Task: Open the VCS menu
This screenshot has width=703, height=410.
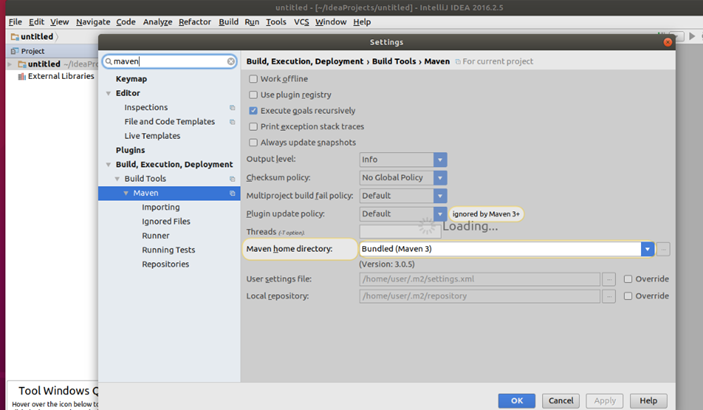Action: pyautogui.click(x=301, y=22)
